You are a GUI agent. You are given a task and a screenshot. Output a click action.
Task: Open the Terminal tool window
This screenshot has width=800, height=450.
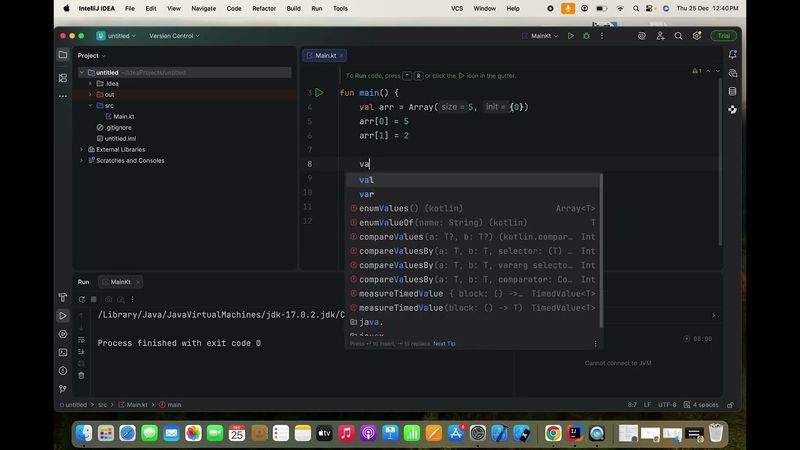coord(63,352)
